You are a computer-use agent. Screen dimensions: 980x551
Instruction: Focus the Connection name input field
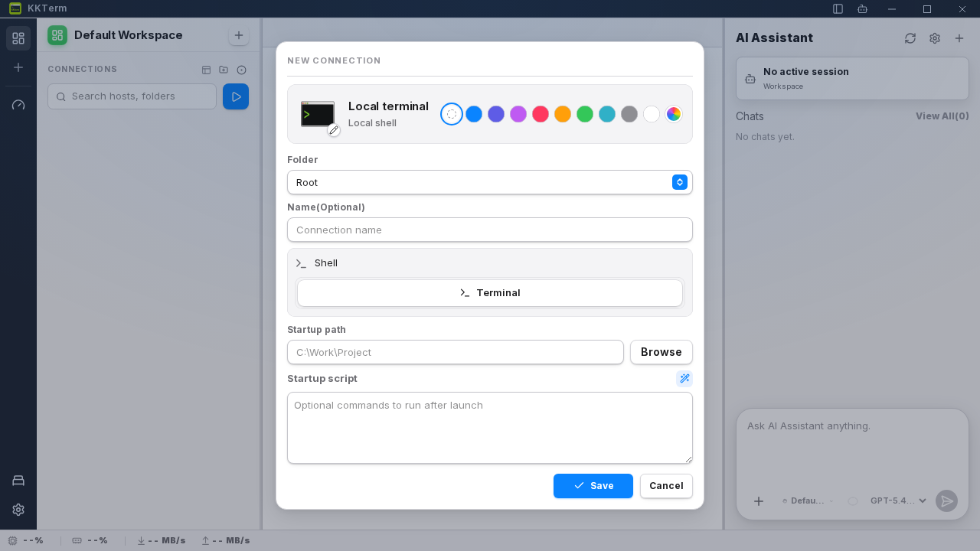point(490,230)
